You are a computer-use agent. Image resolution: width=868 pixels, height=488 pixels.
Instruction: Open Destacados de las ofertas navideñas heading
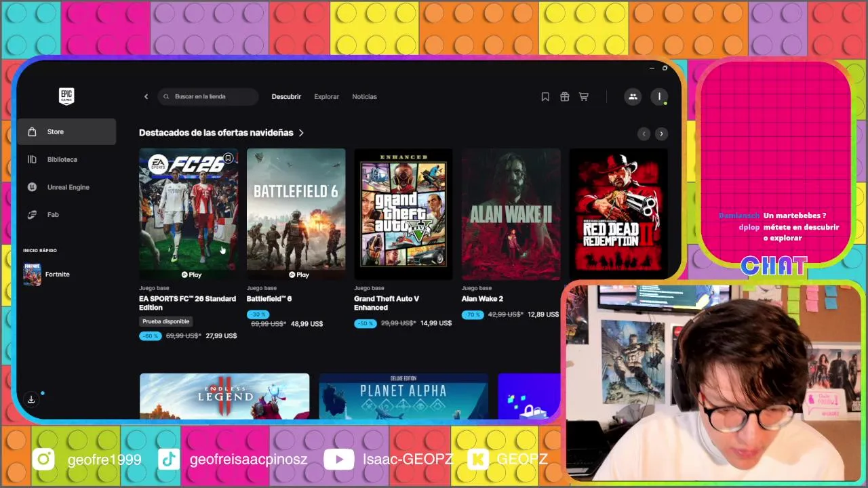coord(216,133)
